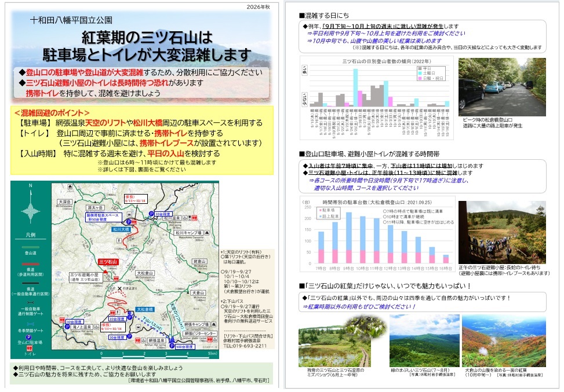Click the 大深岳 mountain label on the map
564x392 pixels.
point(65,202)
